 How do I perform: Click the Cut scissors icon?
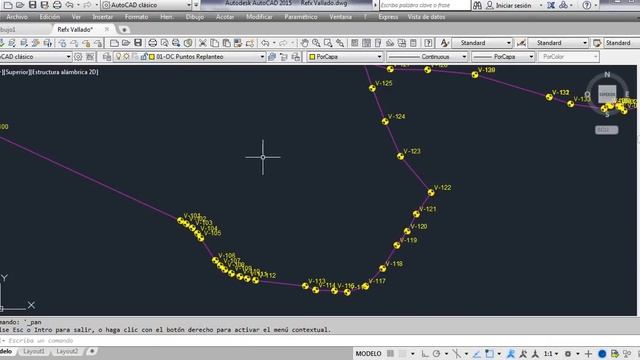[203, 43]
